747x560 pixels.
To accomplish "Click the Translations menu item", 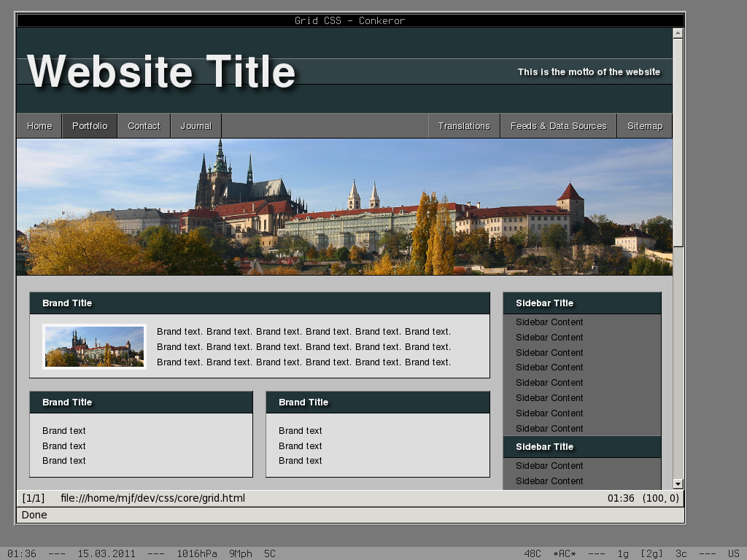I will 464,126.
